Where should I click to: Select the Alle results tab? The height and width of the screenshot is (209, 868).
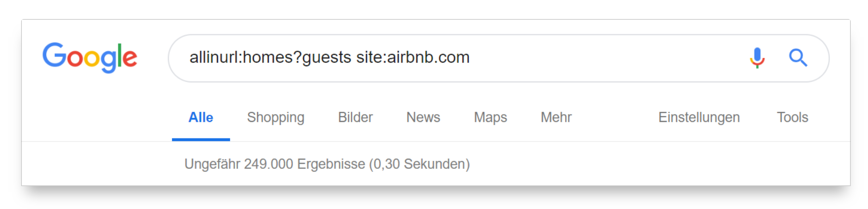tap(201, 117)
